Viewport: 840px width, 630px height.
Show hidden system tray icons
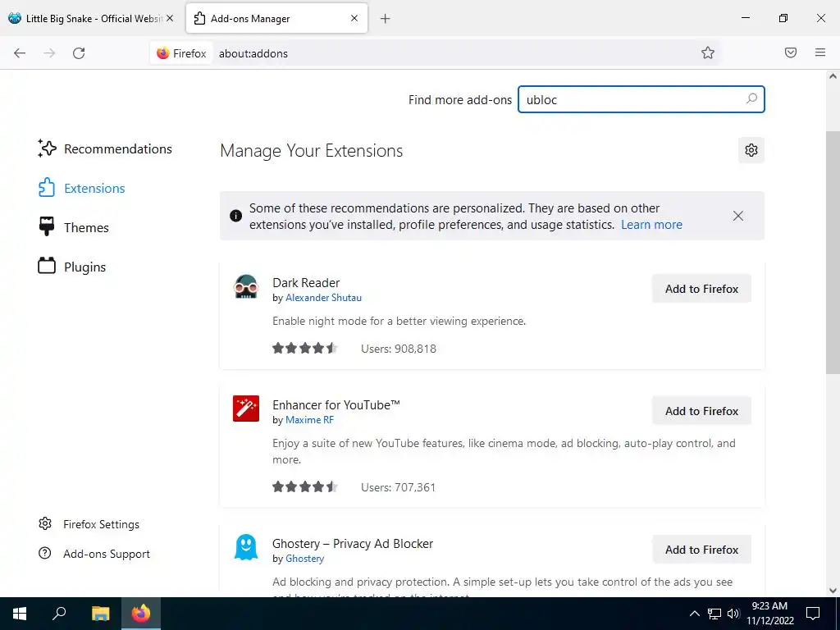(694, 614)
